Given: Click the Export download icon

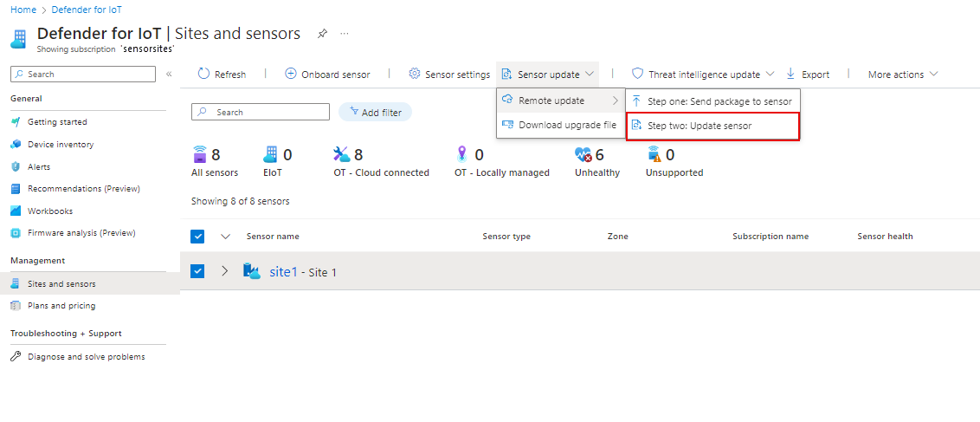Looking at the screenshot, I should click(790, 75).
